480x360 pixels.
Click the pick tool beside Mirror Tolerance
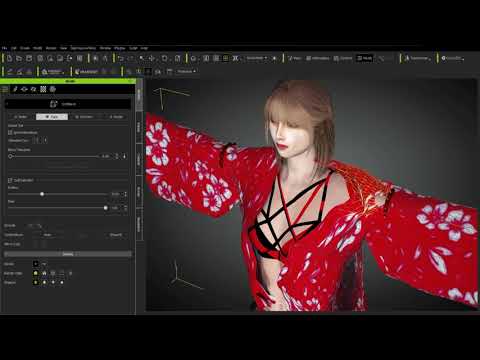pos(124,156)
